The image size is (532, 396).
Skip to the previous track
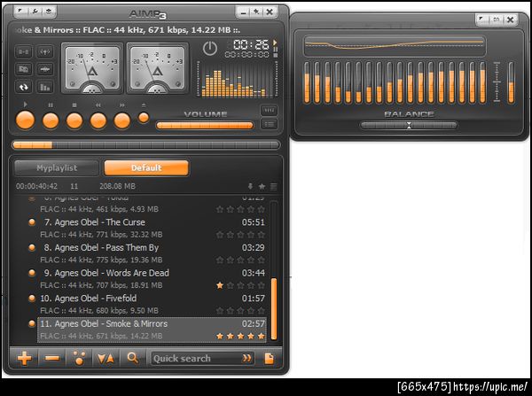(98, 121)
